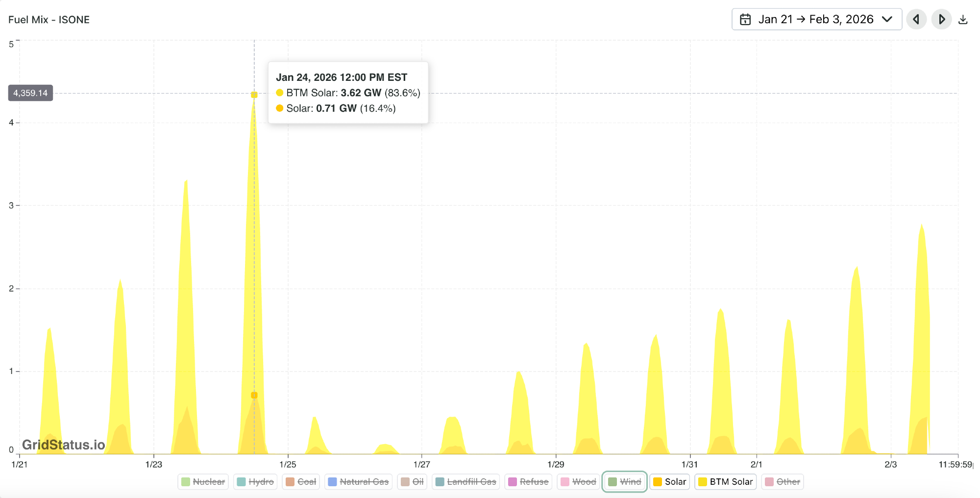This screenshot has height=498, width=980.
Task: Click the Solar color swatch in legend
Action: click(x=658, y=482)
